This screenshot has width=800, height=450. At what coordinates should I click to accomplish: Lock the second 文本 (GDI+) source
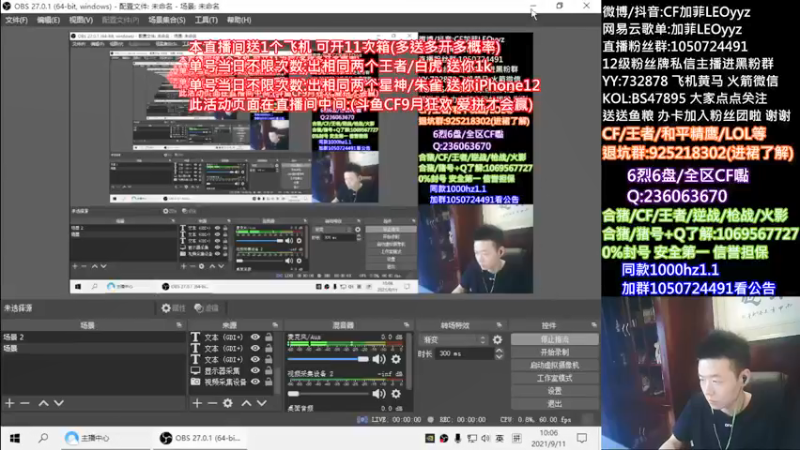(x=268, y=348)
